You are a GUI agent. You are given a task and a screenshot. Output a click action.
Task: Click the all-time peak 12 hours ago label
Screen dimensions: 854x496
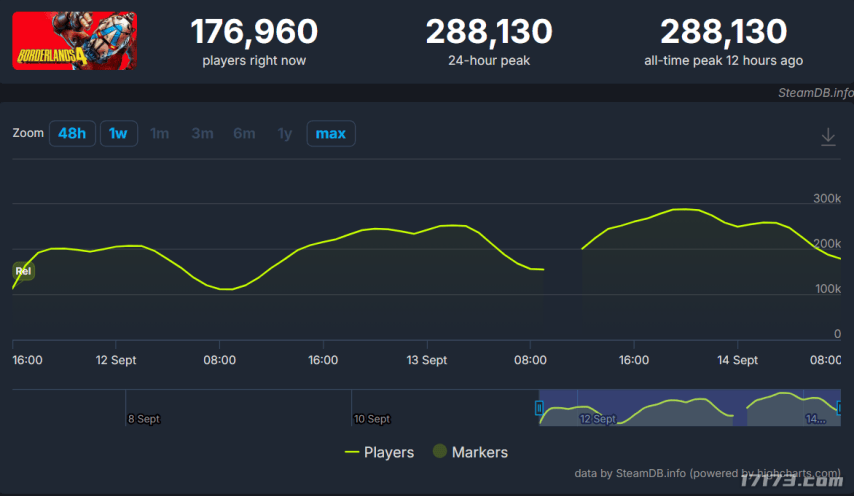coord(723,60)
